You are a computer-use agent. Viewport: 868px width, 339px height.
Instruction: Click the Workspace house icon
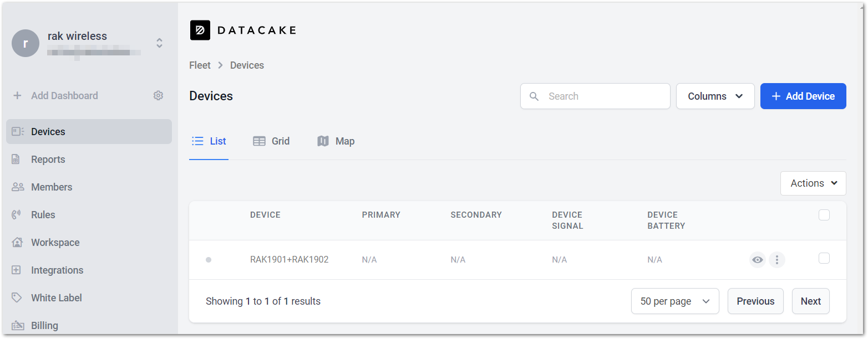point(17,243)
